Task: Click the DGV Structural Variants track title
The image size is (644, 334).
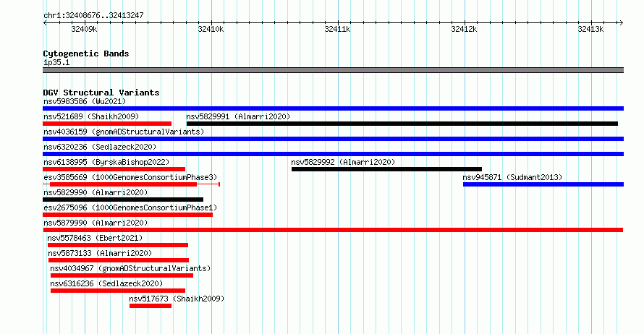Action: (101, 93)
